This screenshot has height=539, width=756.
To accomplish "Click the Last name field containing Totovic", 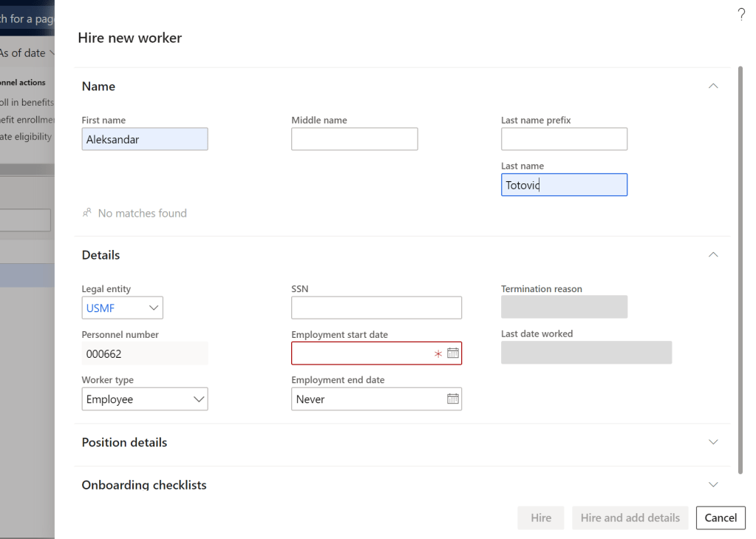I will click(564, 185).
